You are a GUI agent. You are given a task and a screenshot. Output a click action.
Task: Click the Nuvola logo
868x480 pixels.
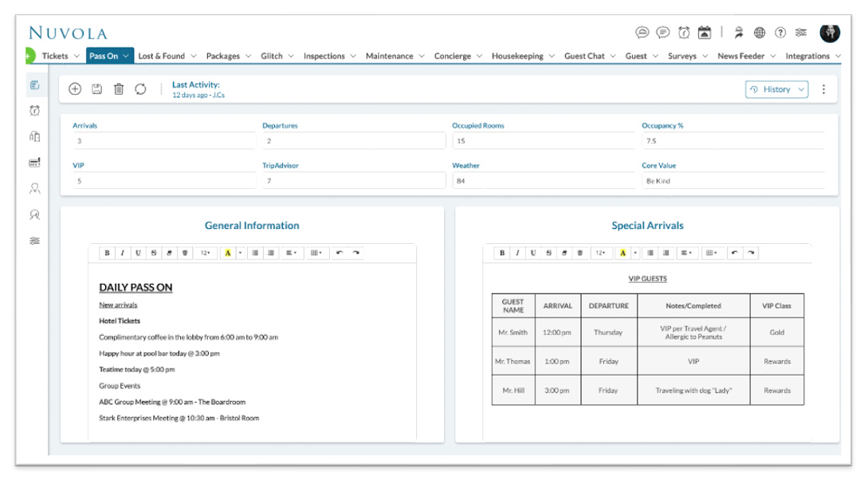click(68, 33)
